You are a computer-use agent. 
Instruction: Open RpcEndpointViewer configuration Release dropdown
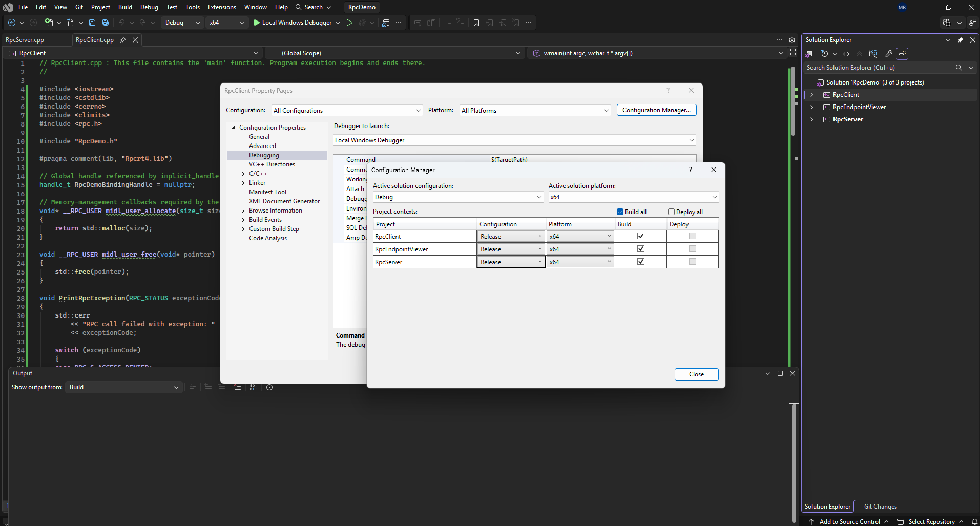click(x=511, y=249)
